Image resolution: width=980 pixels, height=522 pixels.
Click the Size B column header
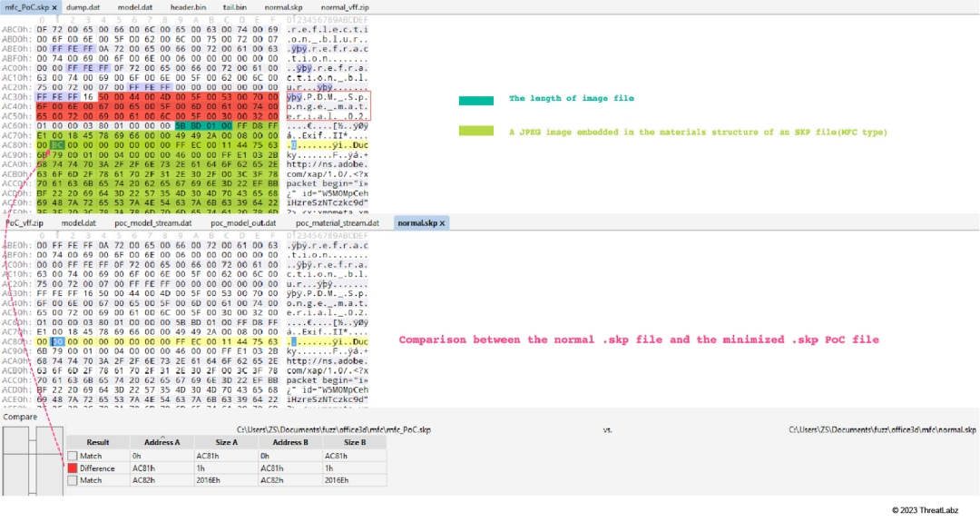(x=355, y=442)
